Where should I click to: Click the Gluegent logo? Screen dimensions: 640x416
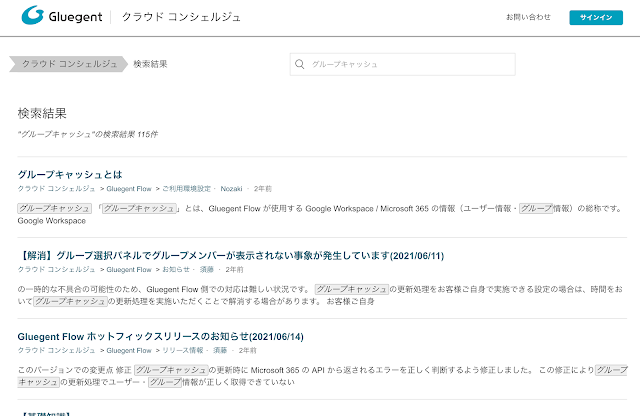(x=62, y=16)
